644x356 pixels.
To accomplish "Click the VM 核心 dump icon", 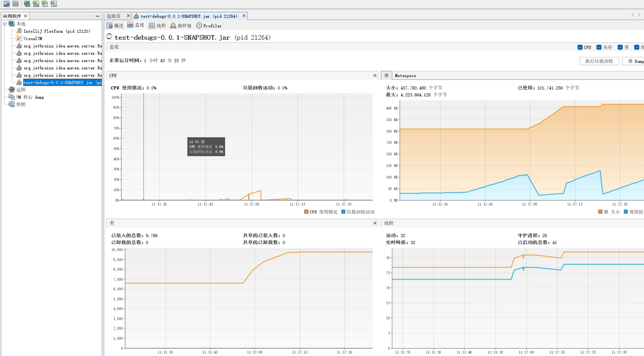I will (x=12, y=97).
